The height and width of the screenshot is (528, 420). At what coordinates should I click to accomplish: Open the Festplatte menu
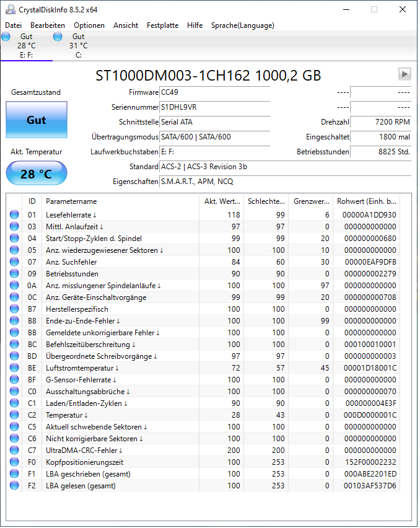163,25
